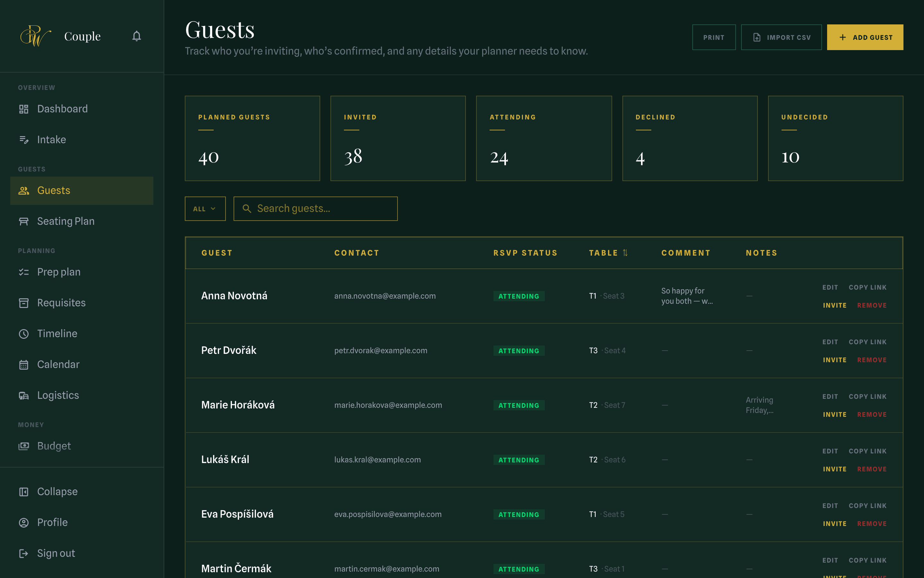Open Timeline from sidebar
Image resolution: width=924 pixels, height=578 pixels.
[x=82, y=334]
